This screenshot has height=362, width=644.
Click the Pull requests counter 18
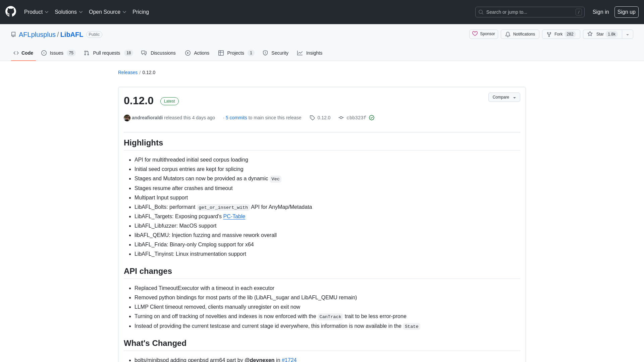point(128,53)
